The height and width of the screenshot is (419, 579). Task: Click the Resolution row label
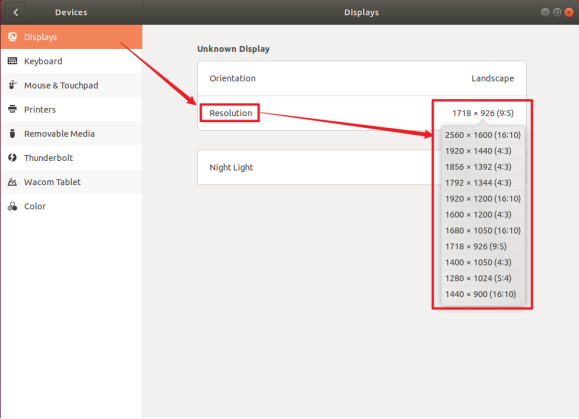point(231,113)
